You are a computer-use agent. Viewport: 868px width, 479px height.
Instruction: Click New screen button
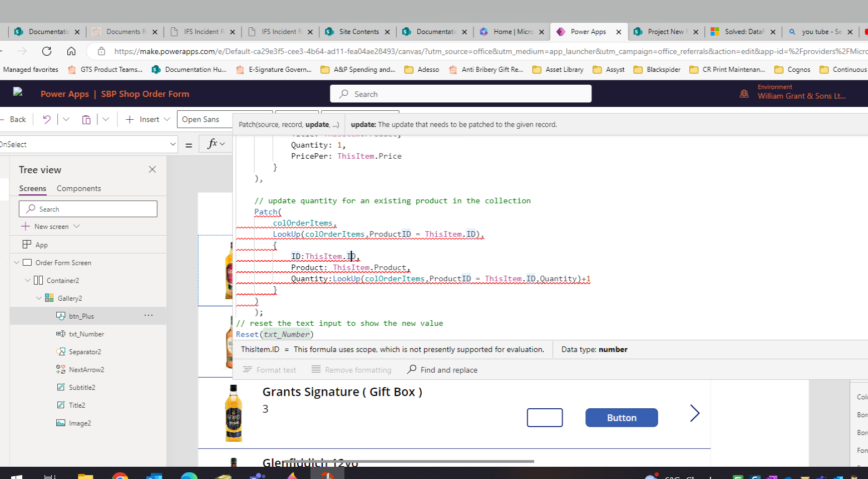pos(45,227)
